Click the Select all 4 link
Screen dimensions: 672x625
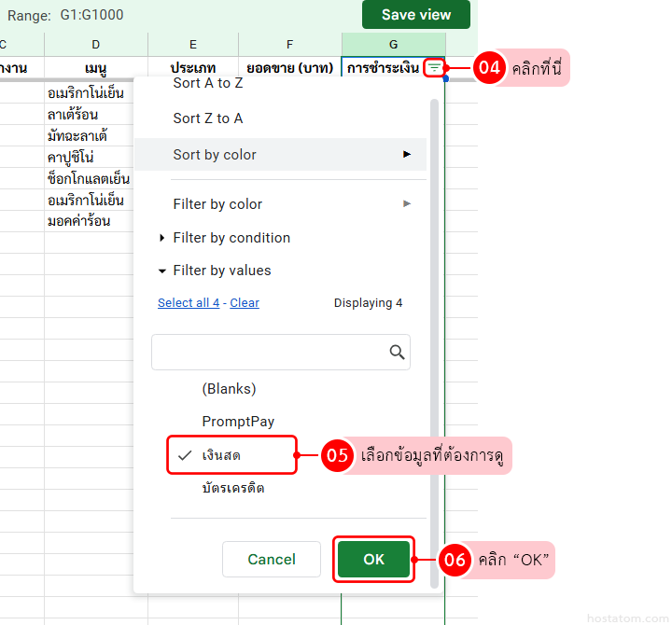(189, 303)
